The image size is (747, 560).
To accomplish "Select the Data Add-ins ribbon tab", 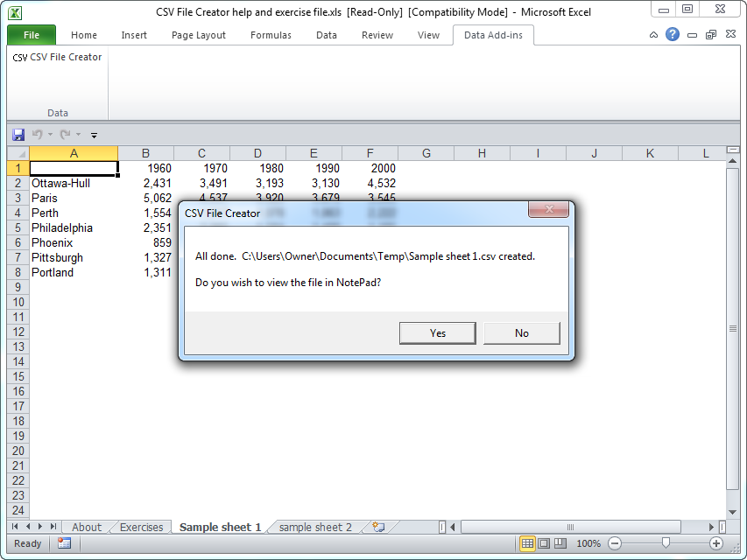I will click(493, 35).
